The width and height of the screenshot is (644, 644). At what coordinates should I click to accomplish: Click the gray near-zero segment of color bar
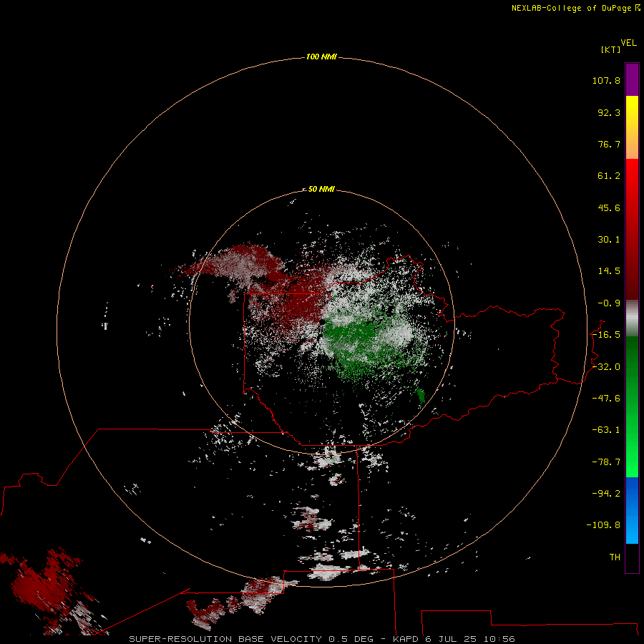point(632,318)
